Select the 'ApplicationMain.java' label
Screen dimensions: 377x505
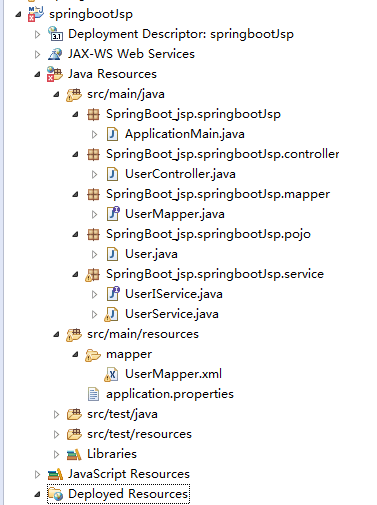185,134
